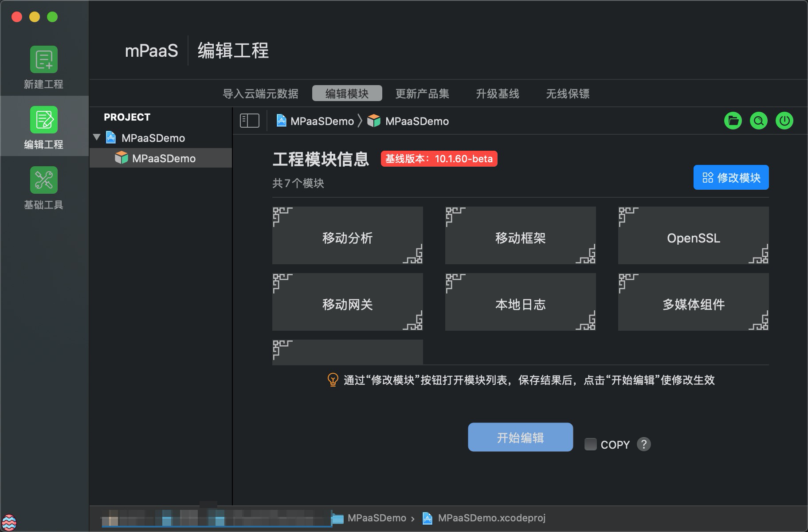Click the 修改模块 button
The image size is (808, 532).
[x=731, y=177]
